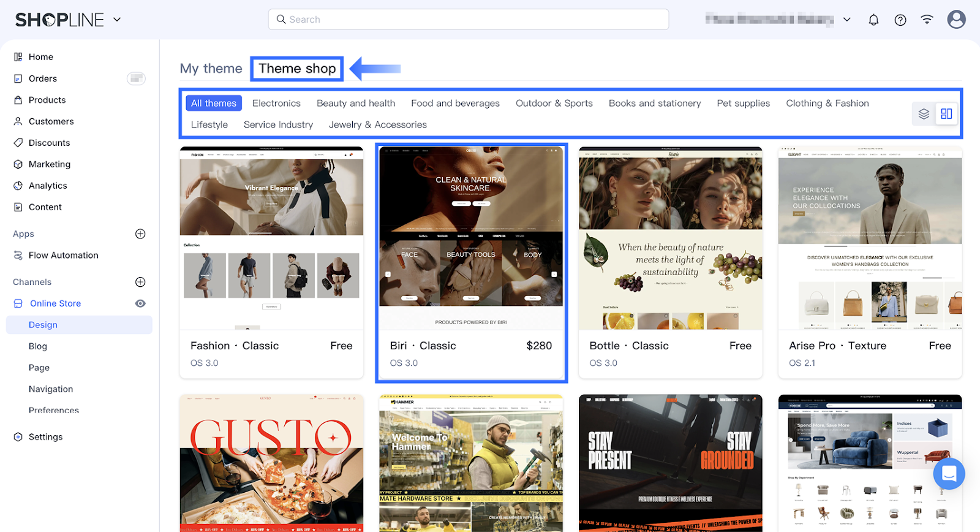Open the Analytics page
The image size is (980, 532).
pos(48,186)
